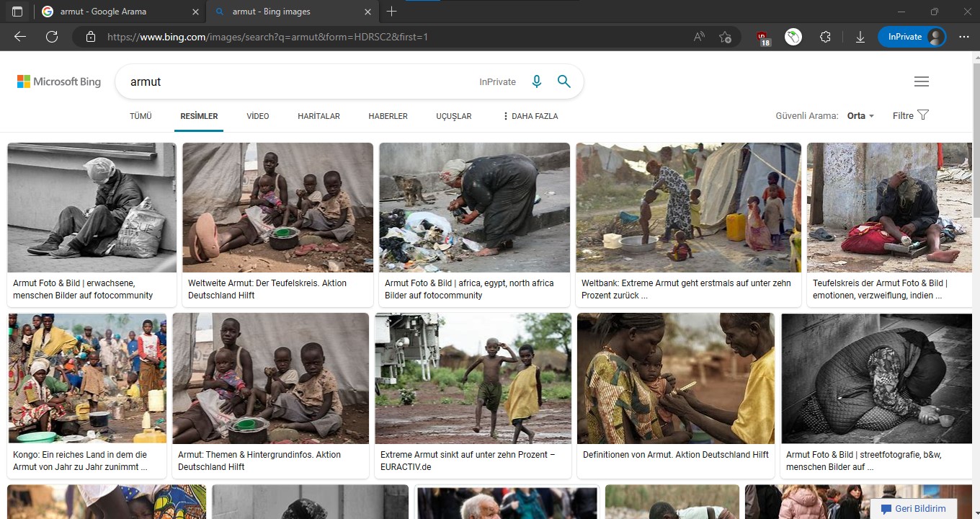Open browser Settings and more ellipsis
The image size is (980, 519).
[x=964, y=37]
